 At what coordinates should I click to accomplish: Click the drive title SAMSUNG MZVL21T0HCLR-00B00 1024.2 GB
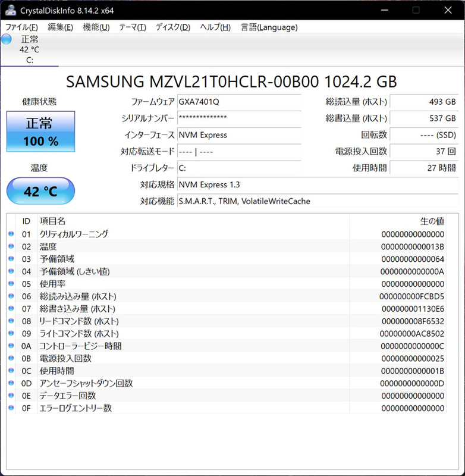(231, 82)
